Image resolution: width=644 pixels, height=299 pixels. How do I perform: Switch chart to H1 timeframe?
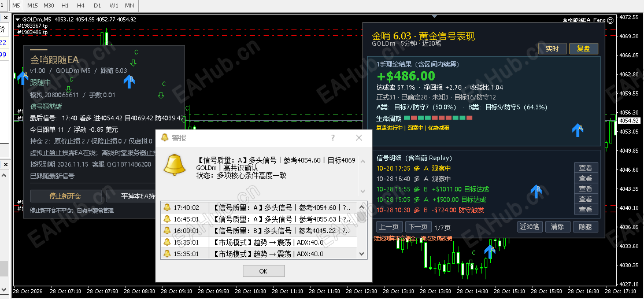coord(65,5)
